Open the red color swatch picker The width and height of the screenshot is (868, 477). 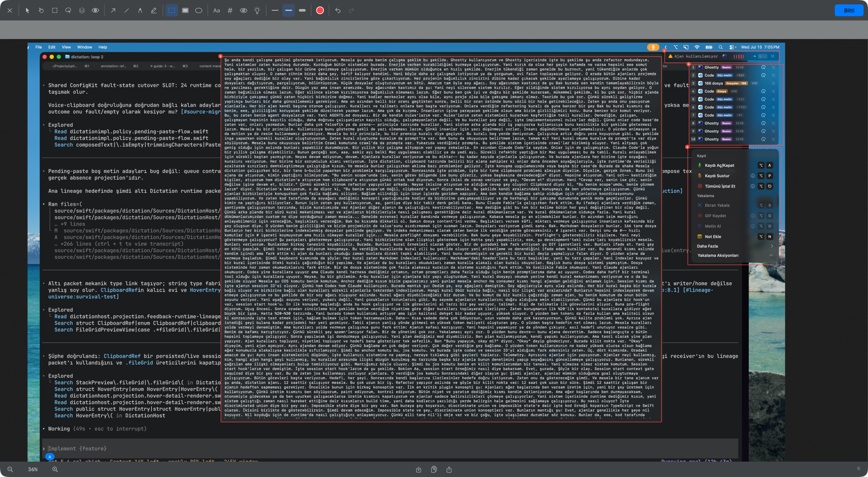pyautogui.click(x=320, y=10)
